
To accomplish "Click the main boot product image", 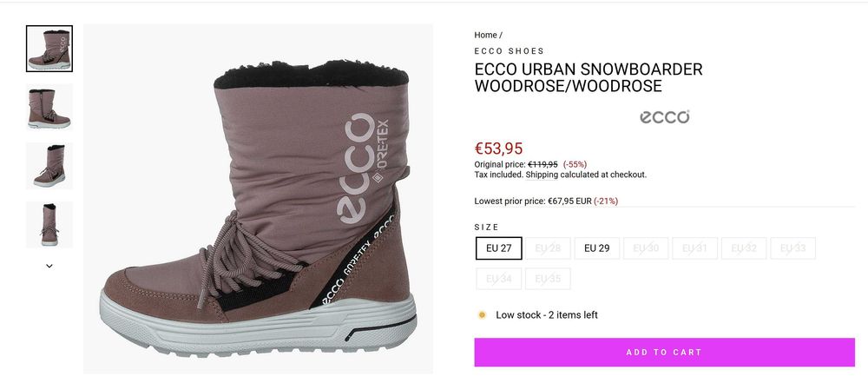I will (x=258, y=199).
